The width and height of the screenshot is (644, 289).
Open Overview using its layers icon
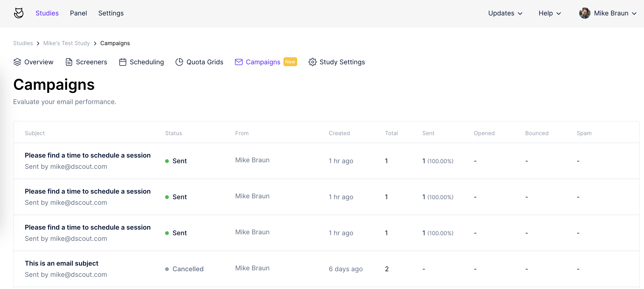click(x=17, y=62)
